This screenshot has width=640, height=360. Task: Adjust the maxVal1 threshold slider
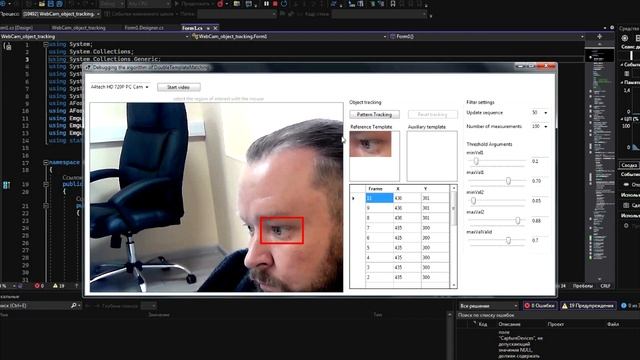508,181
